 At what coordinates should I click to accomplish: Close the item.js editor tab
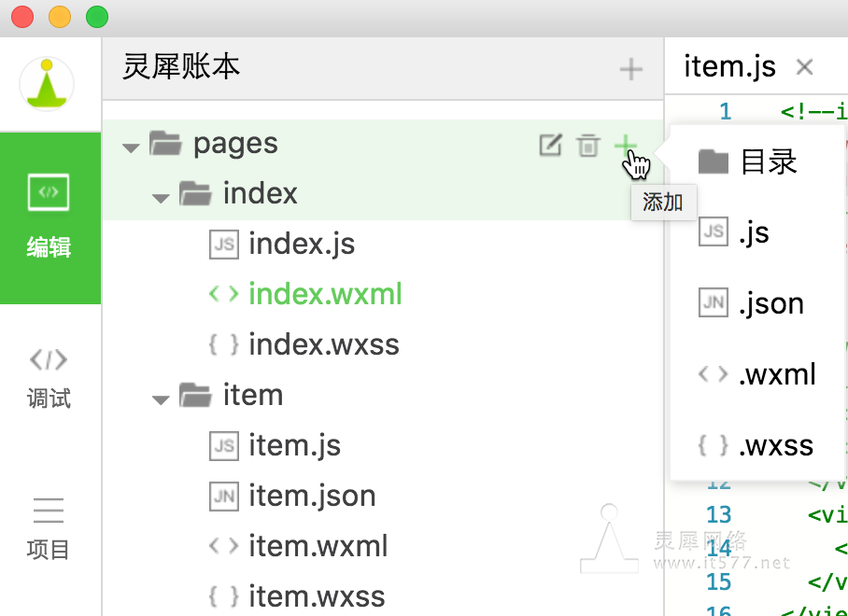(804, 67)
